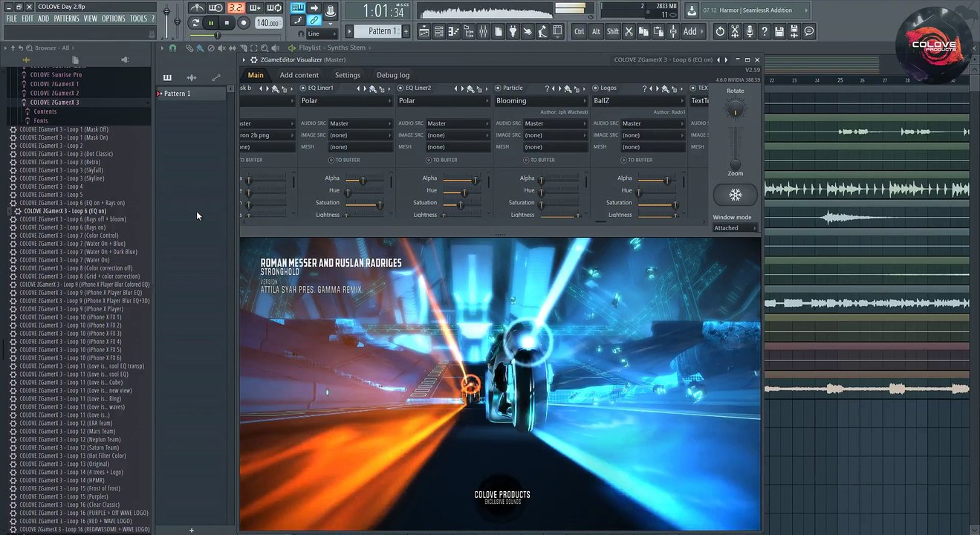Image resolution: width=980 pixels, height=535 pixels.
Task: Switch to the Debug log tab
Action: (x=393, y=75)
